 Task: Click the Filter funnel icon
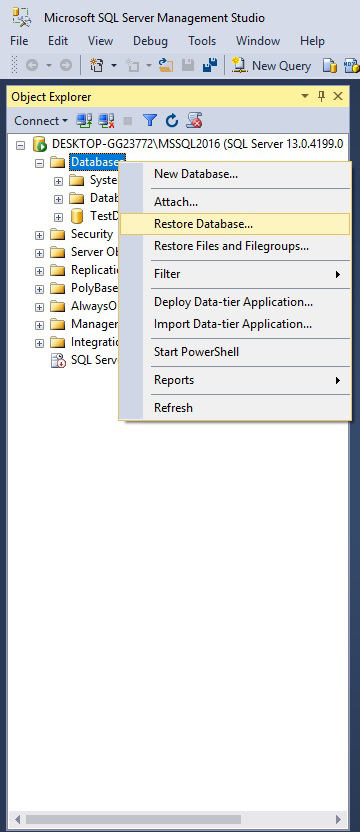click(150, 121)
